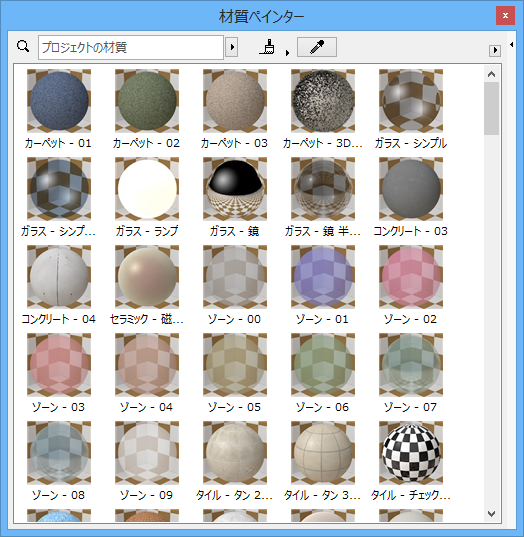524x537 pixels.
Task: Click the プロジェクトの材質 search field
Action: coord(131,47)
